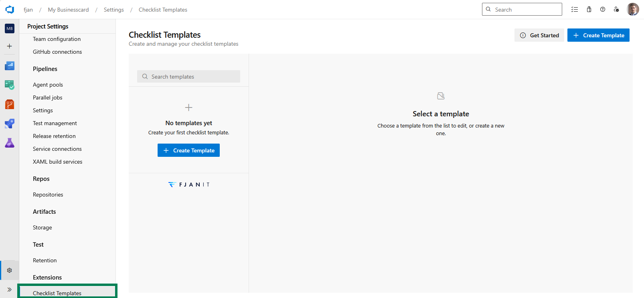644x298 pixels.
Task: Click the Test section heading
Action: pyautogui.click(x=38, y=245)
